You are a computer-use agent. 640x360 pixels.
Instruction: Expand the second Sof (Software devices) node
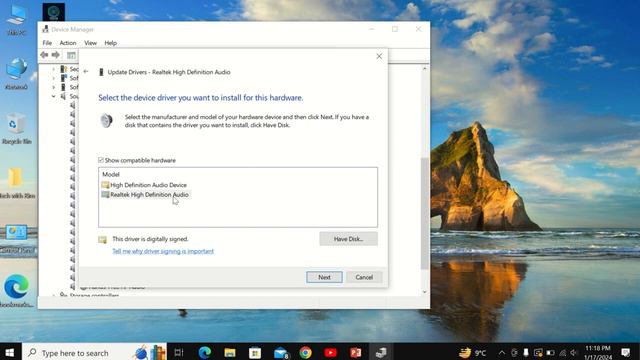(53, 87)
